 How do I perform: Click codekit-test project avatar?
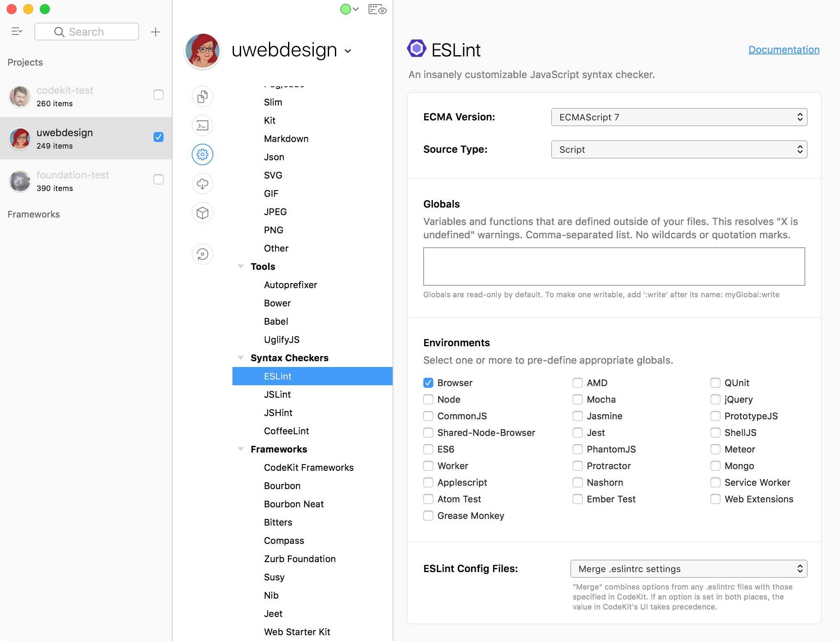[x=20, y=96]
